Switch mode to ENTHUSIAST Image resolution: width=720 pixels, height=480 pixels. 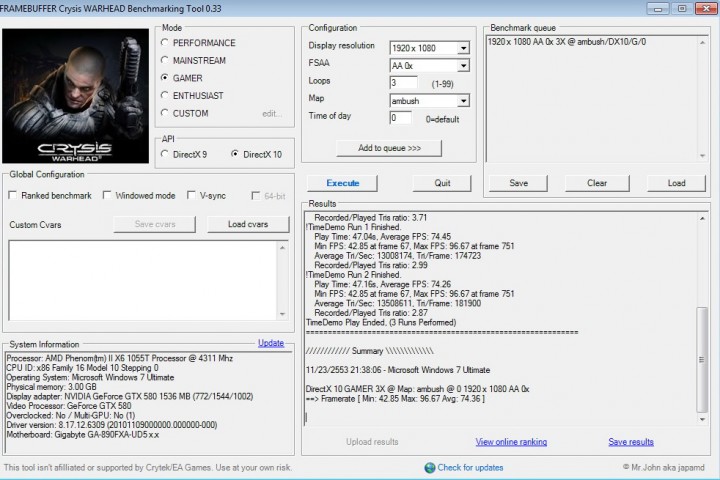click(x=165, y=96)
